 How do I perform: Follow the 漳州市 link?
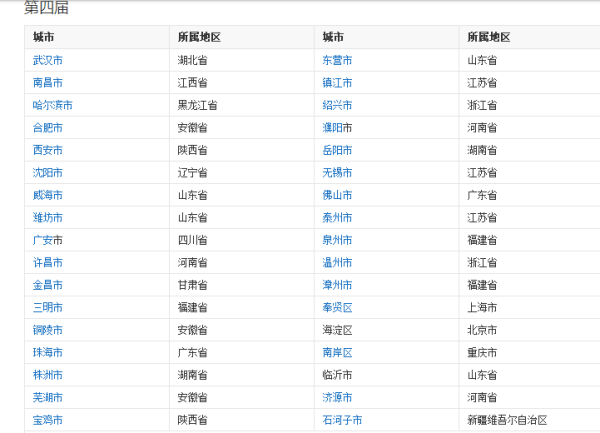337,285
